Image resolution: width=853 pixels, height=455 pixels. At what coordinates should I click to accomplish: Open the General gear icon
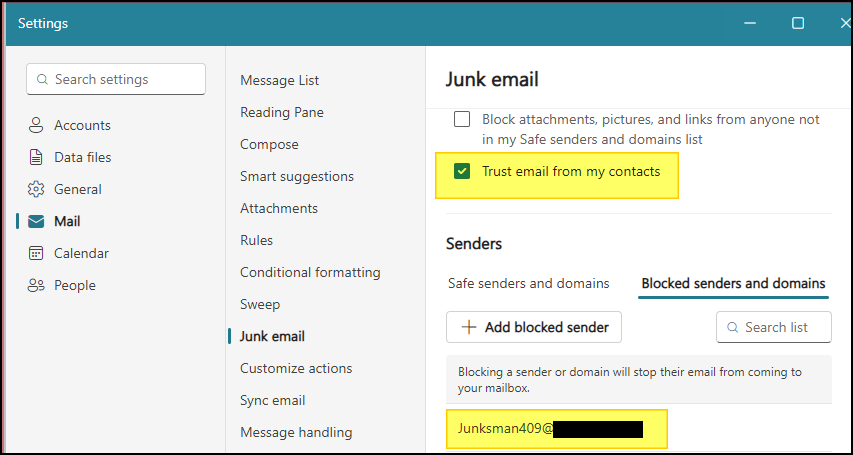point(36,189)
